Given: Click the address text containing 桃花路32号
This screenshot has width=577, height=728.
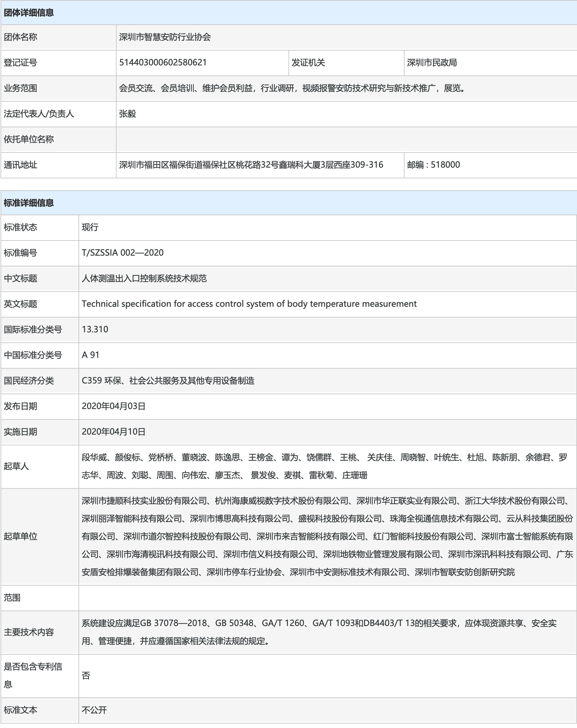Looking at the screenshot, I should pyautogui.click(x=251, y=165).
